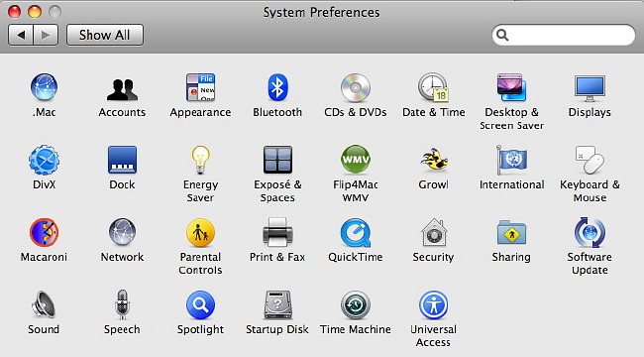Screen dimensions: 644x357
Task: Minimize window with the yellow button
Action: click(x=35, y=12)
